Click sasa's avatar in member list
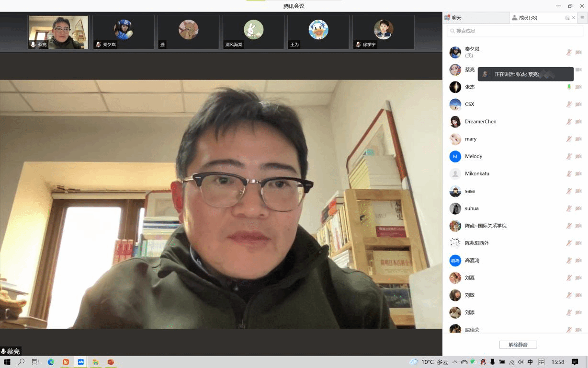588x368 pixels. click(x=455, y=191)
